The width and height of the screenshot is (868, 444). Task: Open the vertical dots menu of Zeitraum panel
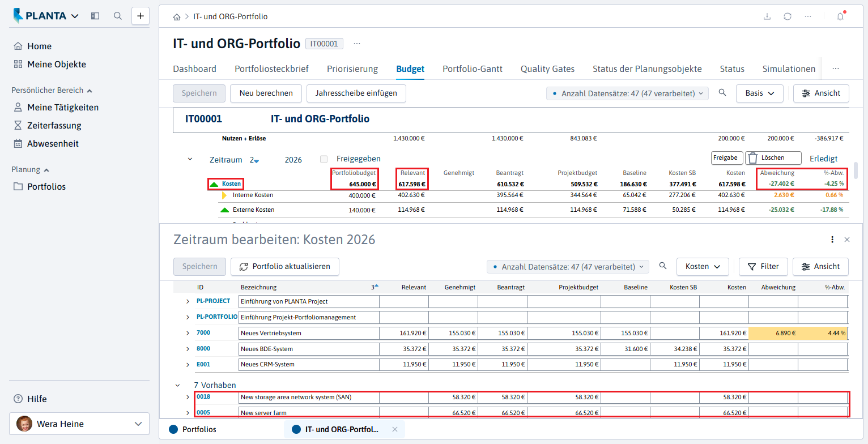click(832, 240)
